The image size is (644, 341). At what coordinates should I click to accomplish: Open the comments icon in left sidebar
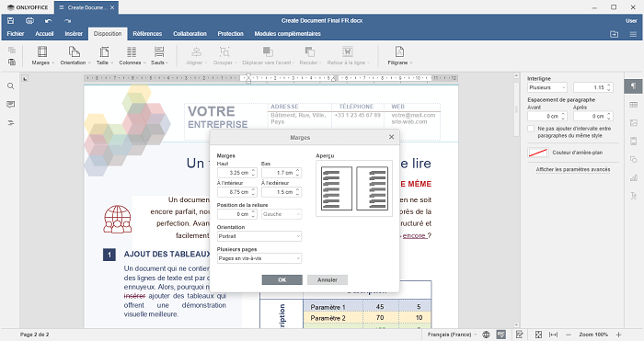(11, 105)
